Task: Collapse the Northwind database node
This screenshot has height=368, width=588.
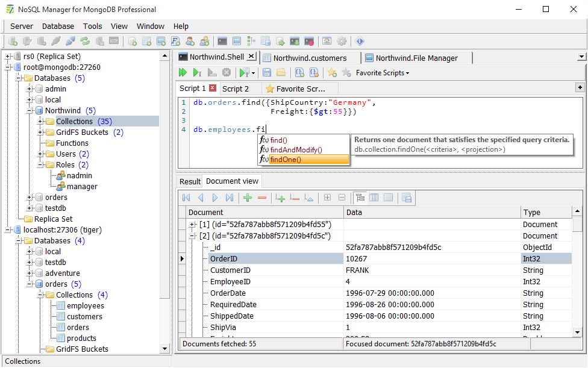Action: coord(30,111)
